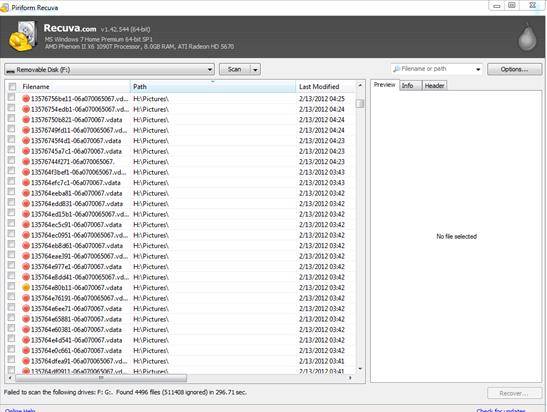Select checkbox for 135764f3bef1 file
Screen dimensions: 547x412
click(x=12, y=171)
